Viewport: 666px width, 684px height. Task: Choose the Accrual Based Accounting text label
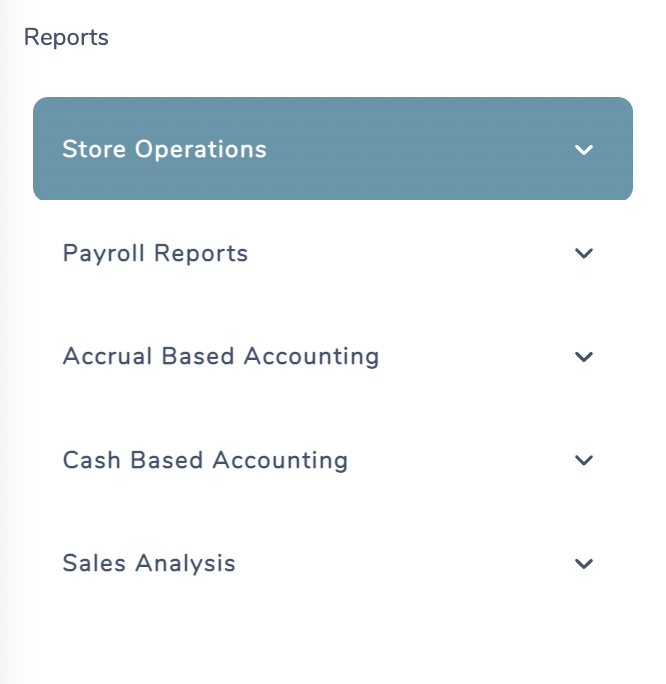(220, 357)
